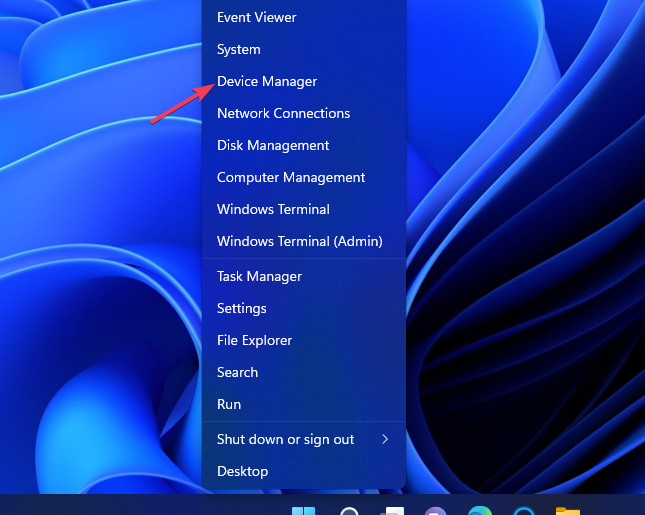Open Task View from the taskbar

[392, 511]
